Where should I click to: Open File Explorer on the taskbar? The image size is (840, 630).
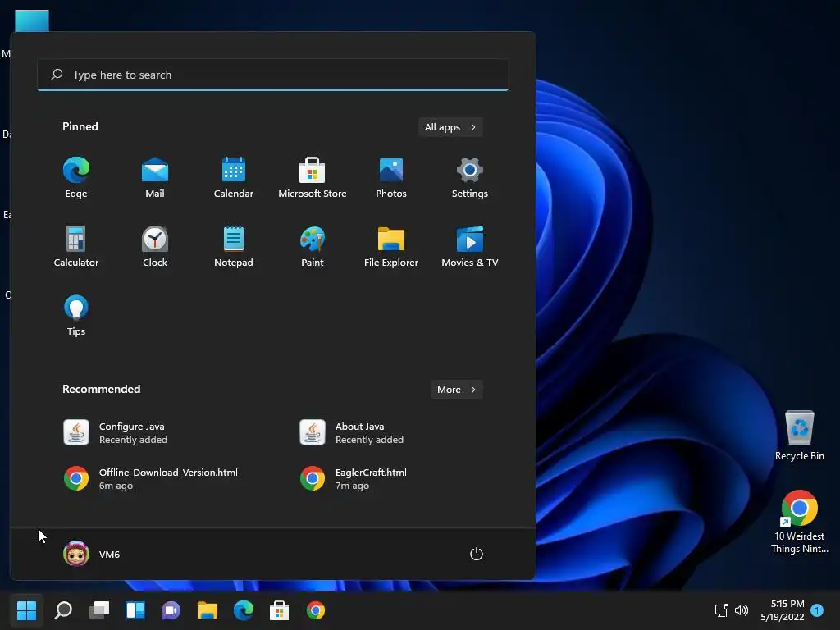pos(208,610)
